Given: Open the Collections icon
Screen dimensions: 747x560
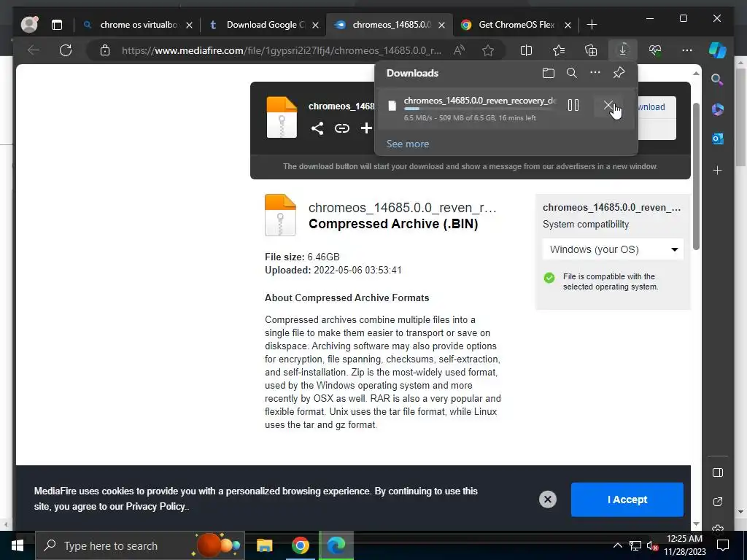Looking at the screenshot, I should pyautogui.click(x=591, y=50).
